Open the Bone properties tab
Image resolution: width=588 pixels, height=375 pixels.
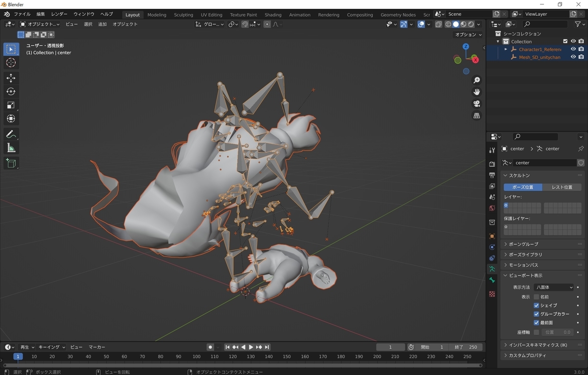tap(492, 280)
